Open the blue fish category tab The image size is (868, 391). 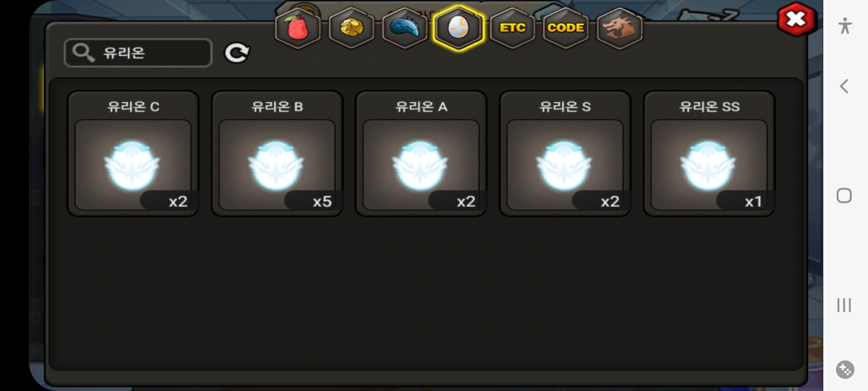pos(405,28)
